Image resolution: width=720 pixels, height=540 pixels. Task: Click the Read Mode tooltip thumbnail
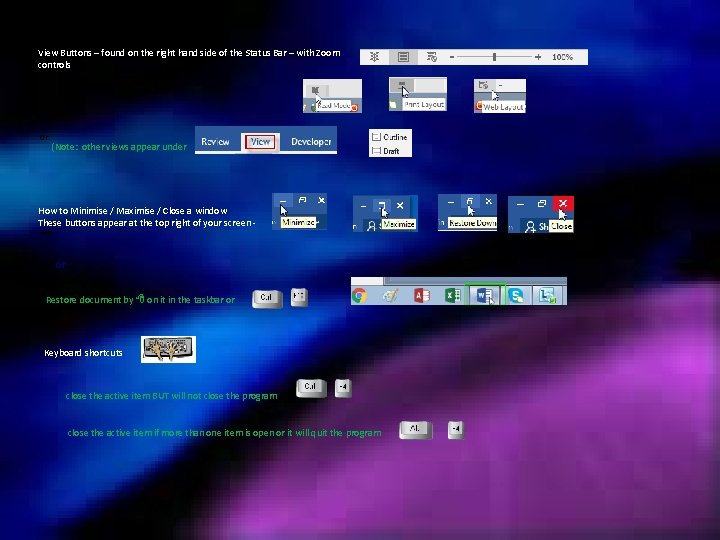pyautogui.click(x=332, y=96)
